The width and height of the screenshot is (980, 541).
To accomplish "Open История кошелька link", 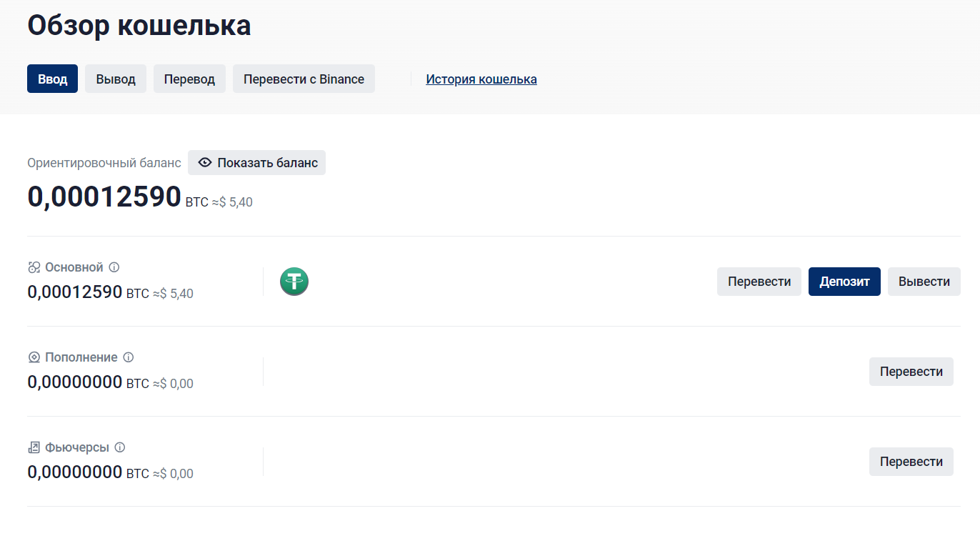I will tap(481, 79).
